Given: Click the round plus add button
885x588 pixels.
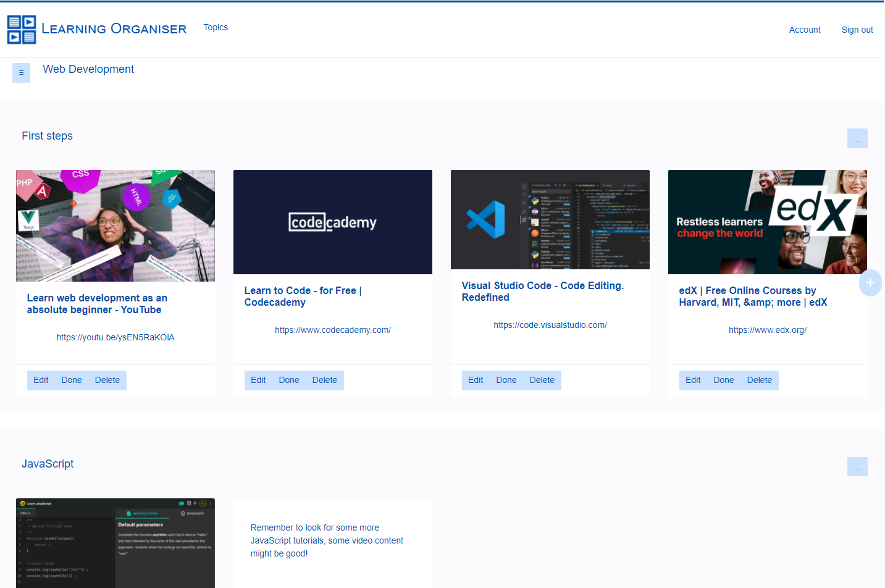Looking at the screenshot, I should click(x=870, y=283).
